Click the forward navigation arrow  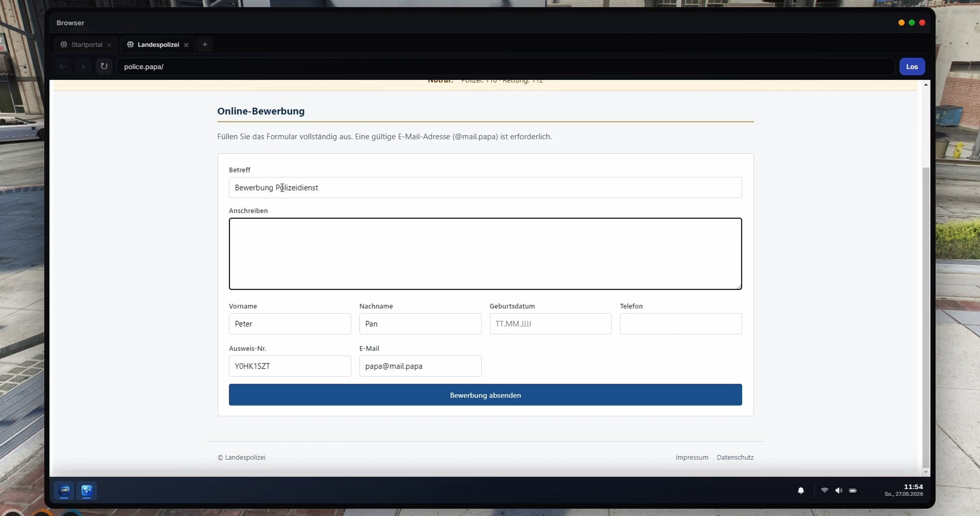[x=83, y=67]
